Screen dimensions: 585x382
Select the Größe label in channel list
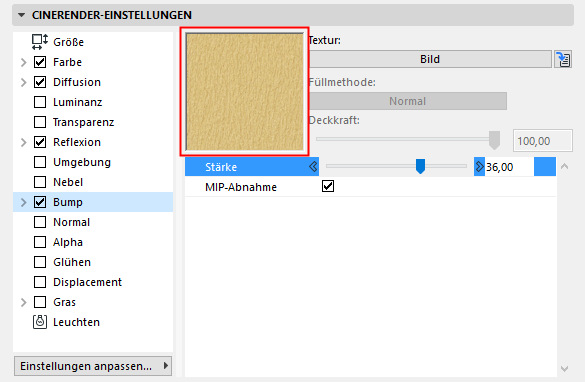point(69,42)
